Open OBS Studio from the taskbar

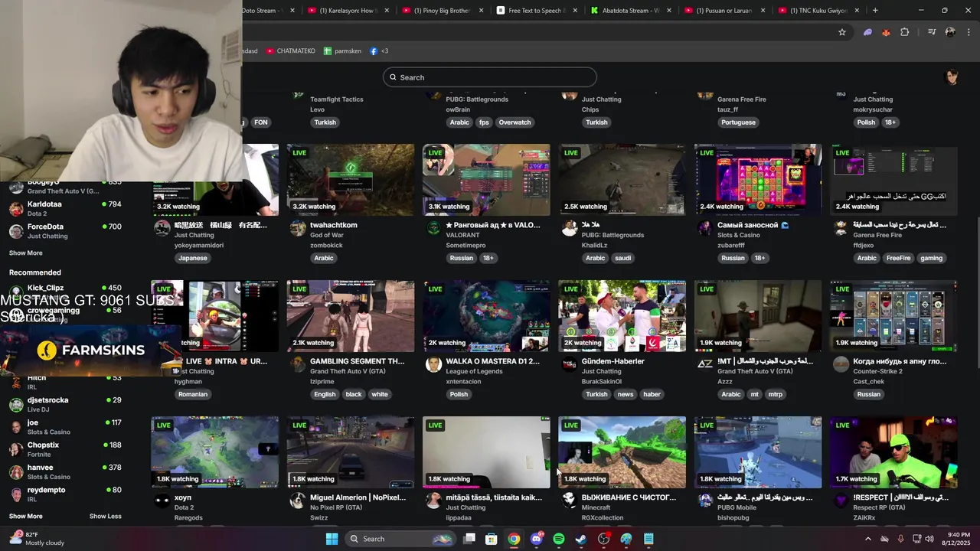(x=603, y=539)
